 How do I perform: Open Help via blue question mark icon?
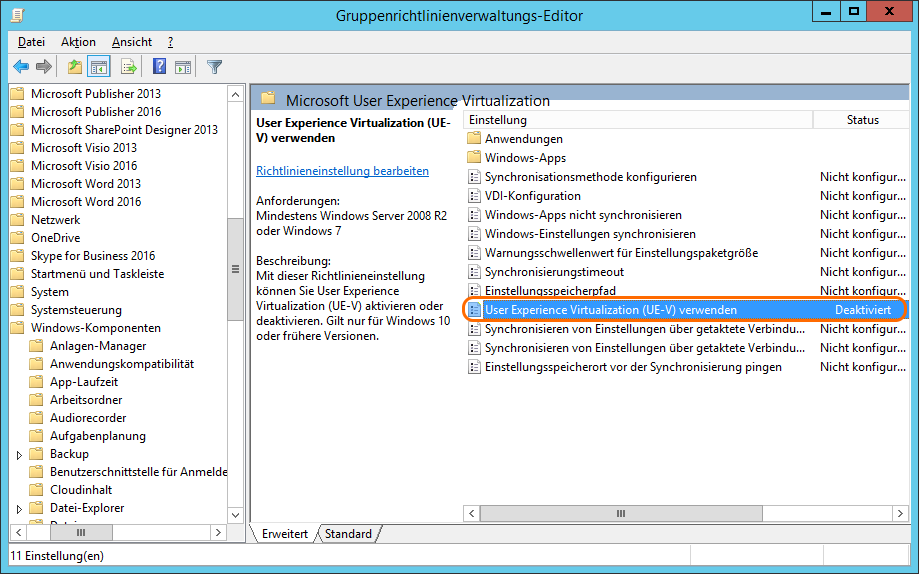click(x=159, y=67)
